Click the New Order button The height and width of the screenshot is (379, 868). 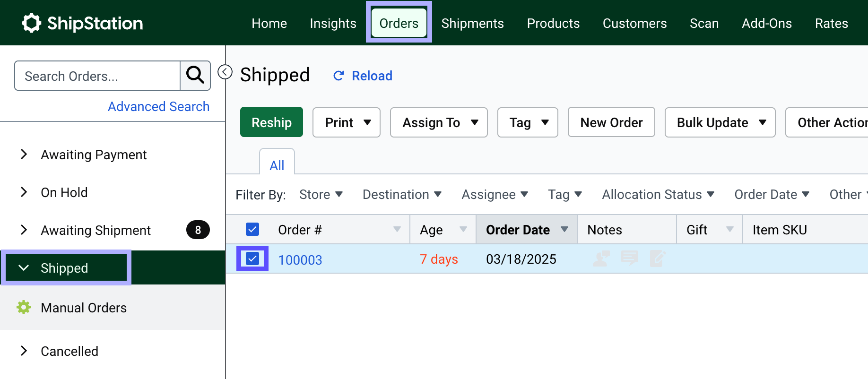click(x=611, y=122)
